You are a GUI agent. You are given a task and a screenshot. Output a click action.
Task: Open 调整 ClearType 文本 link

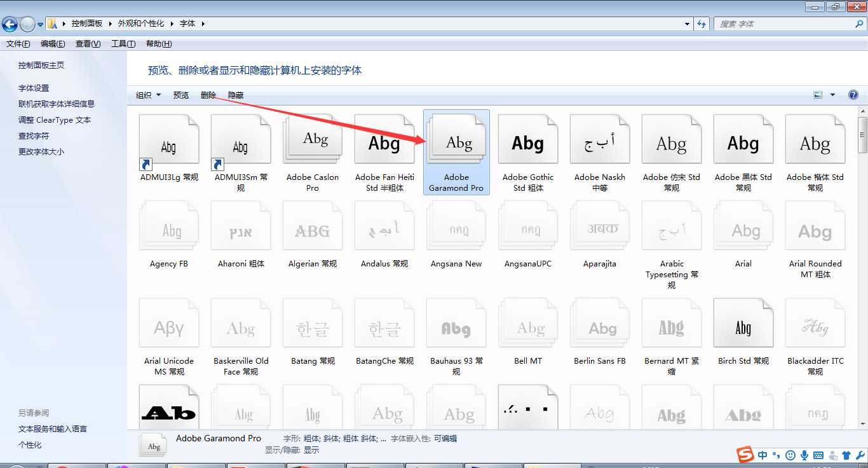pos(55,120)
